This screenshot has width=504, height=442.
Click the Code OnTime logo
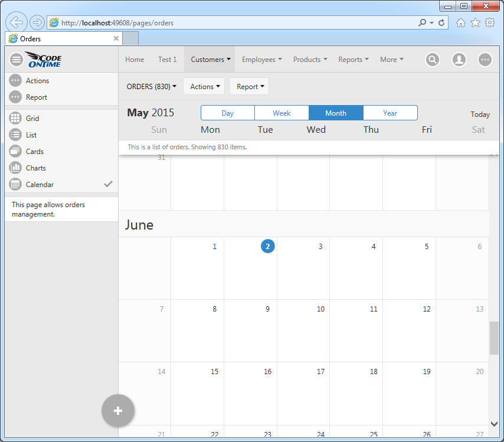pyautogui.click(x=44, y=60)
